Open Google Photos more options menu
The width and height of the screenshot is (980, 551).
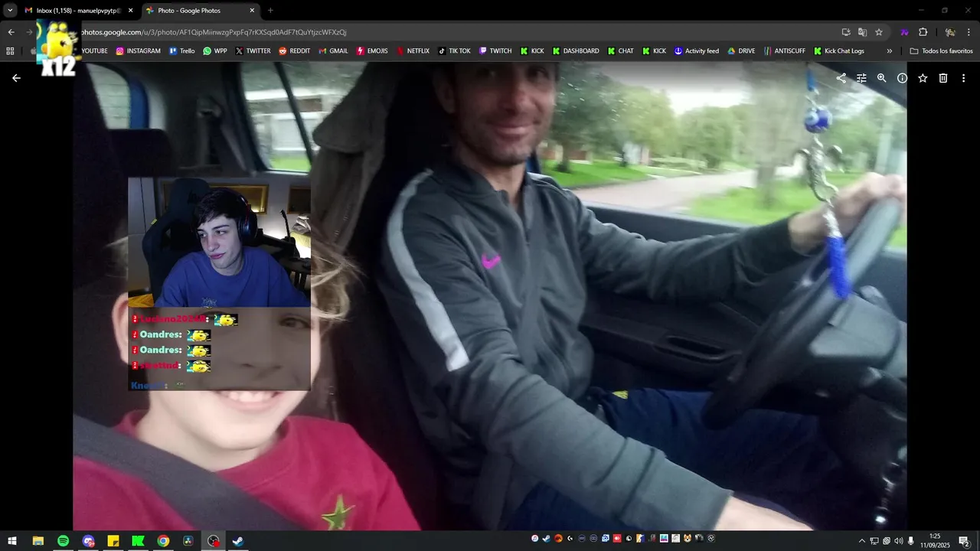[x=963, y=78]
